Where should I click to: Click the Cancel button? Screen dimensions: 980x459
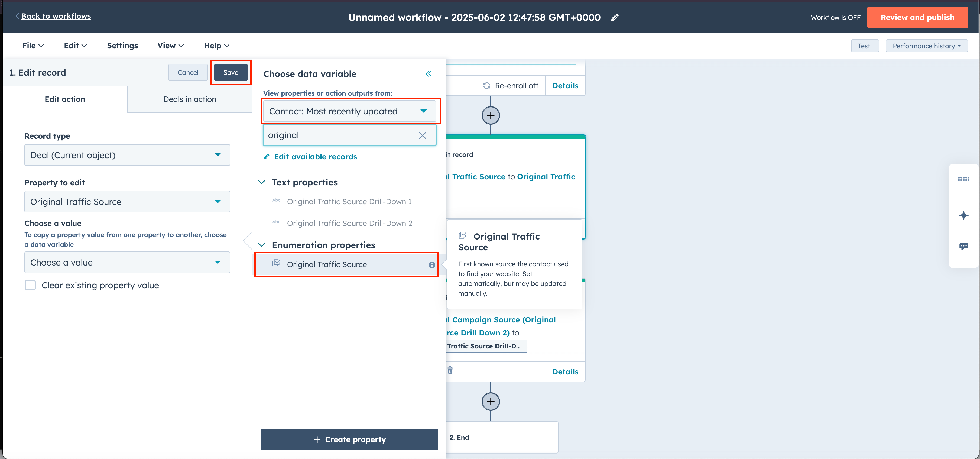pos(188,72)
